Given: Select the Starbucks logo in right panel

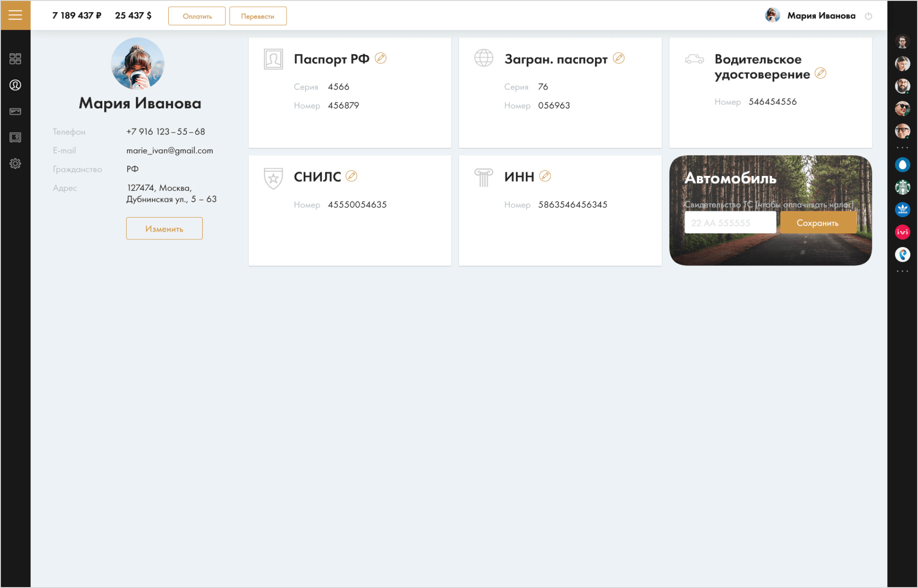Looking at the screenshot, I should tap(903, 187).
